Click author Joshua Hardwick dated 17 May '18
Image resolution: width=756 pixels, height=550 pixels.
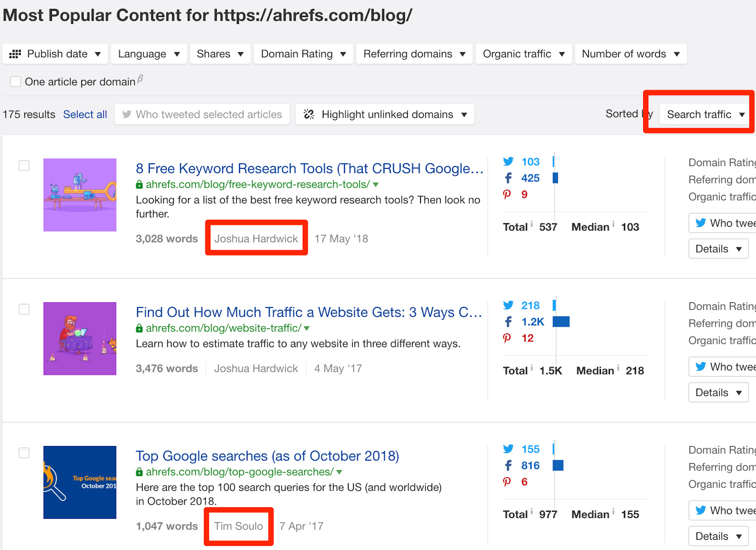tap(256, 239)
